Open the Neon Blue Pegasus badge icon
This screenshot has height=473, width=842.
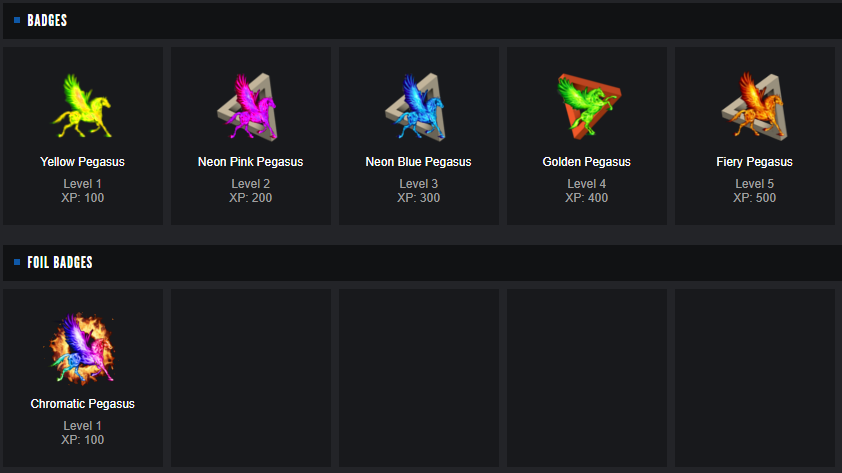tap(418, 106)
